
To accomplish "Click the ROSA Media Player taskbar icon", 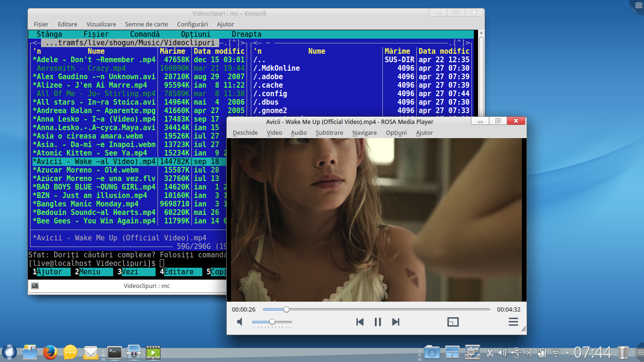I will coord(153,352).
